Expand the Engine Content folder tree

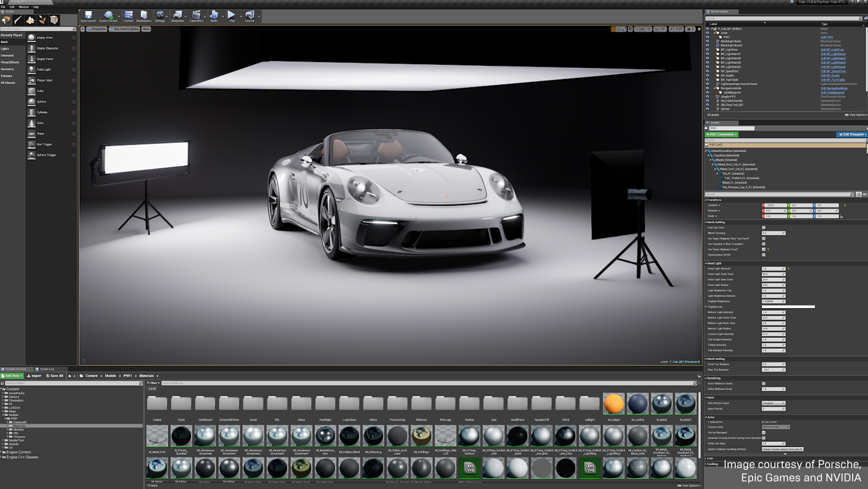[2, 452]
